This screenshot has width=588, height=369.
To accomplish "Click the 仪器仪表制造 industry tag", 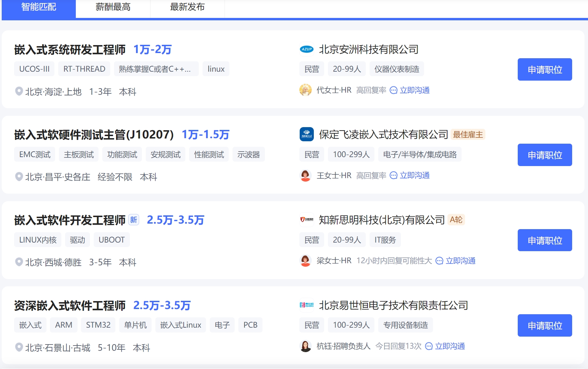I will 397,69.
